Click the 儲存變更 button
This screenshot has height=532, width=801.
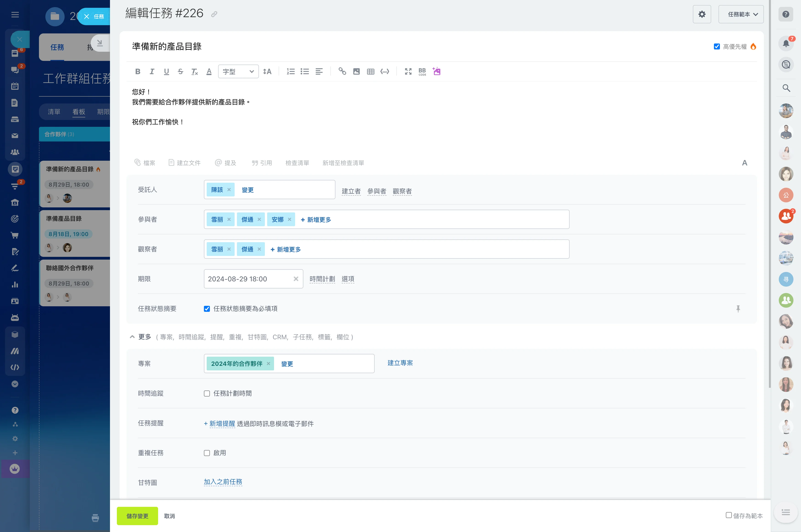coord(137,516)
